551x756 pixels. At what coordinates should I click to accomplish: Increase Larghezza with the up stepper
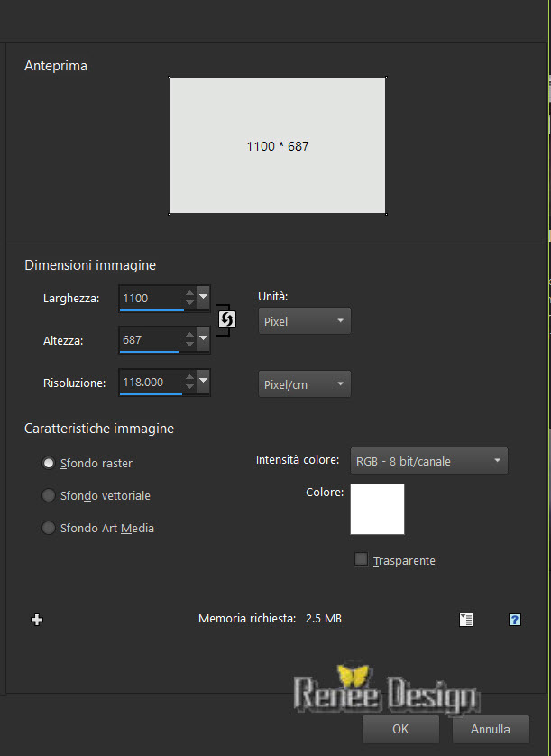pyautogui.click(x=190, y=293)
